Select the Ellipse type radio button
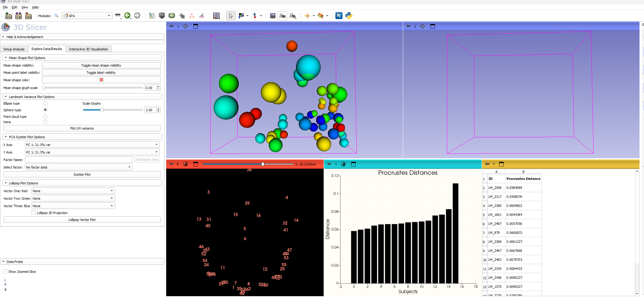The image size is (644, 298). (45, 103)
